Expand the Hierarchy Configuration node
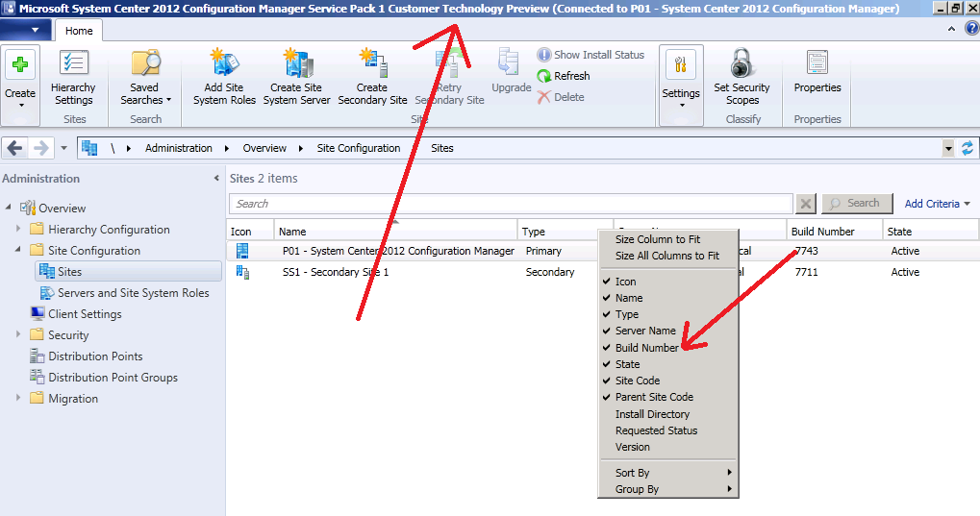This screenshot has width=980, height=516. point(18,229)
